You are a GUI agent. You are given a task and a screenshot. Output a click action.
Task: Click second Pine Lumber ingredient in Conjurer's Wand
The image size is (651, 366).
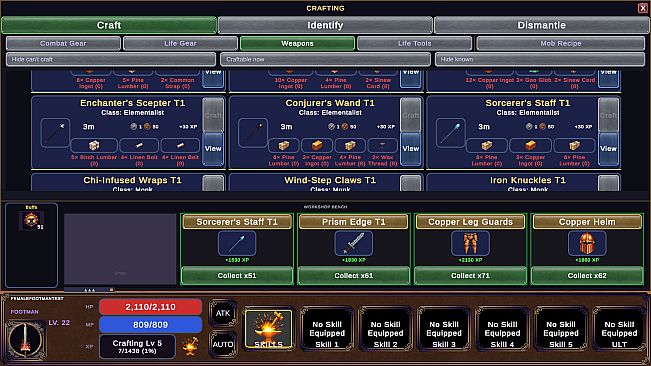(350, 146)
